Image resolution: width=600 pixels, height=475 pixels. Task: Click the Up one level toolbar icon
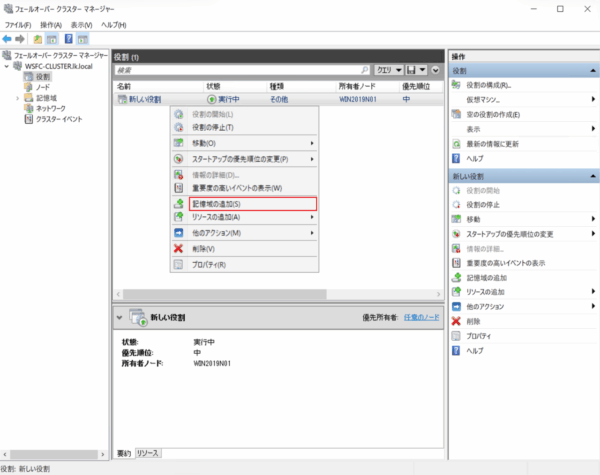click(x=38, y=39)
